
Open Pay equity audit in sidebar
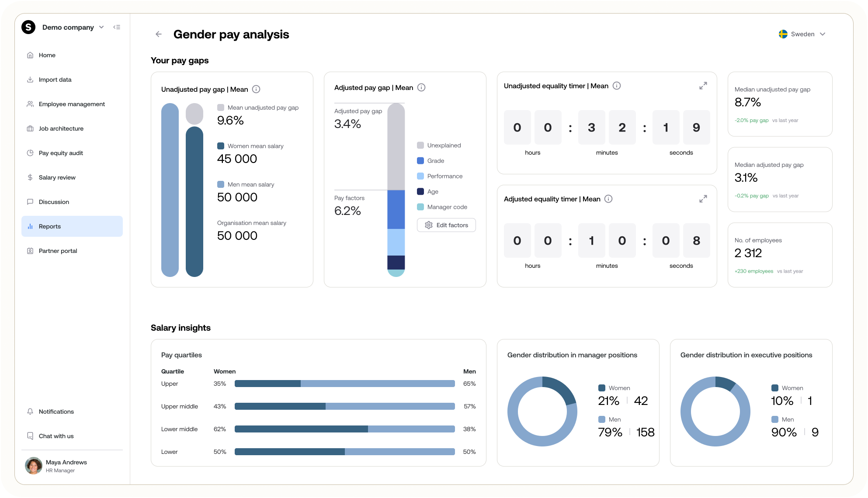coord(61,153)
